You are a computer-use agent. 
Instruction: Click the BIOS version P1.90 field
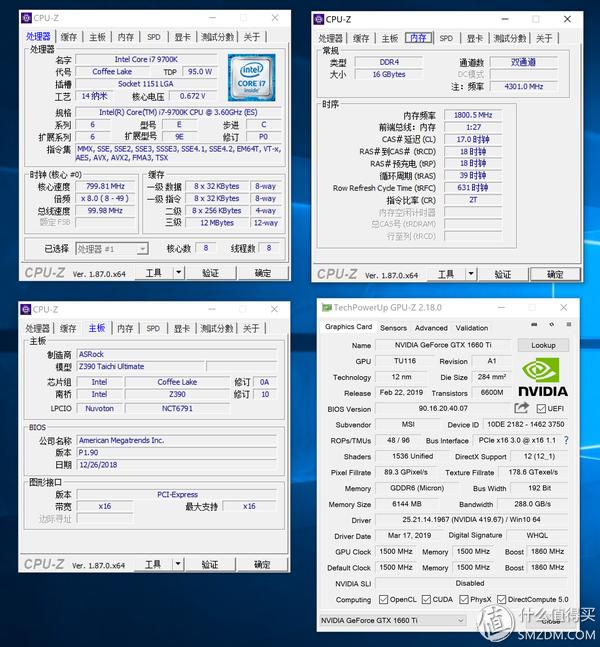tap(177, 453)
